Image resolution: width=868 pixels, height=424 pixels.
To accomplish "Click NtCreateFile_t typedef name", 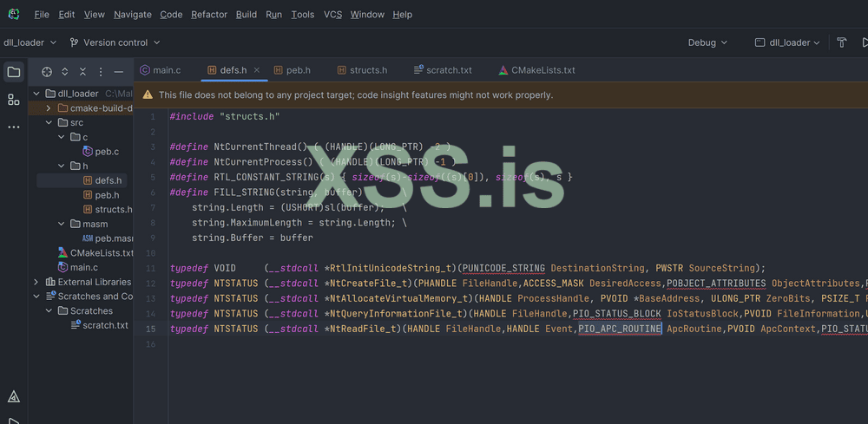I will (369, 283).
